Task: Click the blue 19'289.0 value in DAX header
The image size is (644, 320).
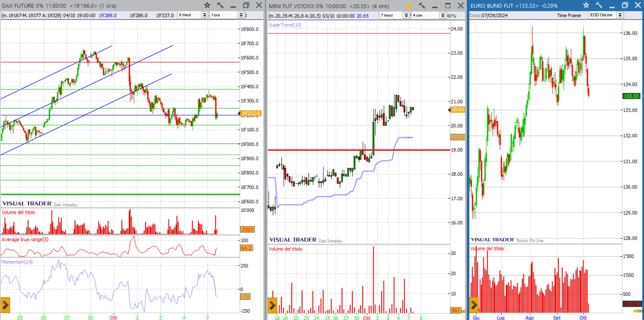Action: tap(108, 15)
